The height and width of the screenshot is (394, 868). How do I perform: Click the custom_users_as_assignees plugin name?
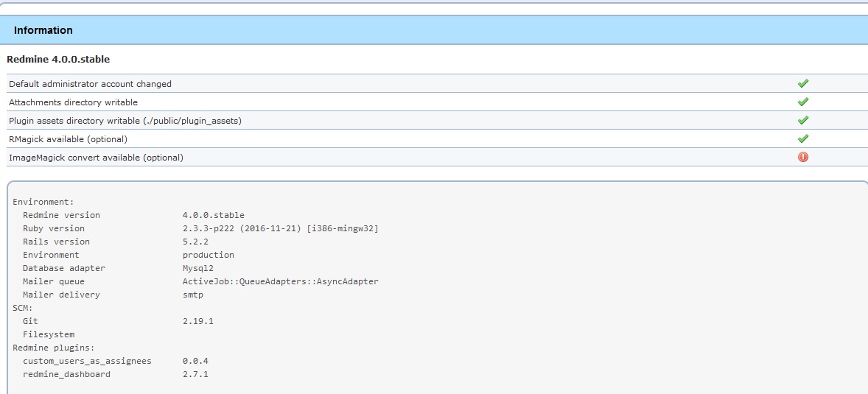tap(87, 362)
